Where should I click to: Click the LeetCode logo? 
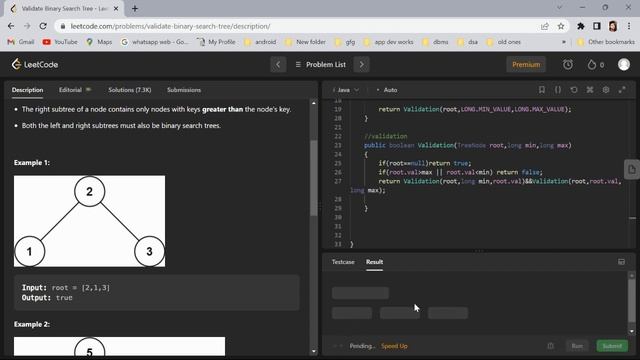click(x=35, y=64)
